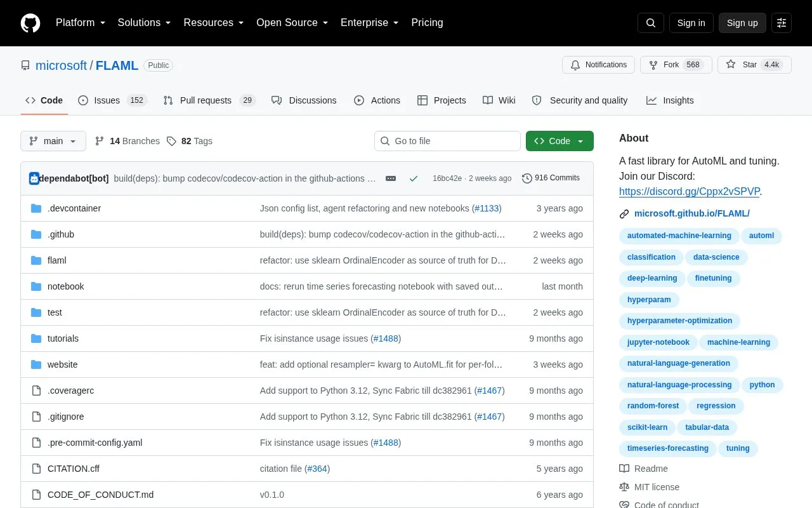Switch to the Pull requests tab
This screenshot has height=508, width=812.
[x=209, y=100]
